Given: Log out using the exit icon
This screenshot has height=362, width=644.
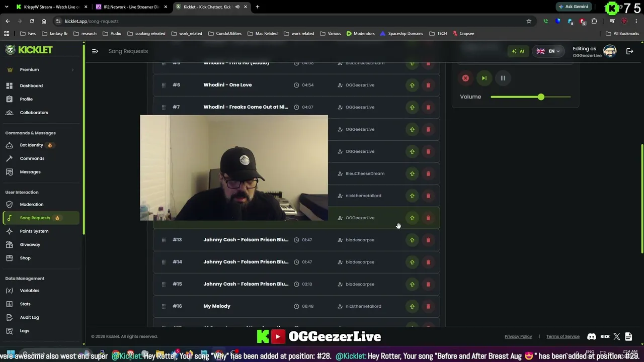Looking at the screenshot, I should pos(629,51).
